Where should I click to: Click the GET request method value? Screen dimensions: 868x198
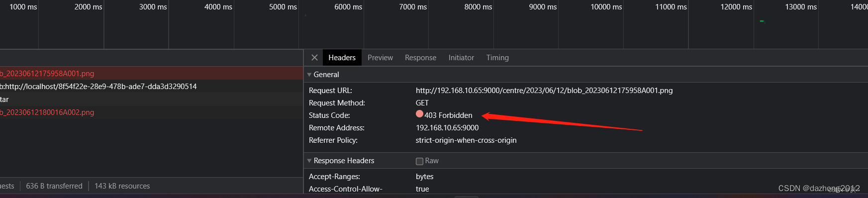pos(422,103)
